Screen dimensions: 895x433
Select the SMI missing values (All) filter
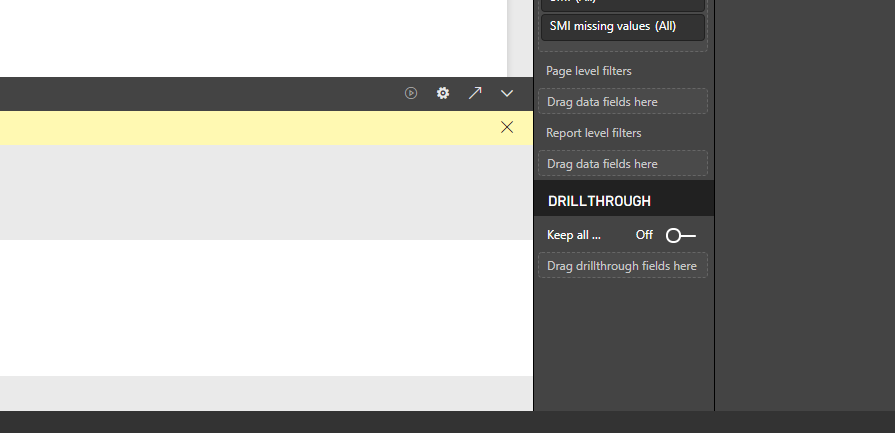pos(623,27)
